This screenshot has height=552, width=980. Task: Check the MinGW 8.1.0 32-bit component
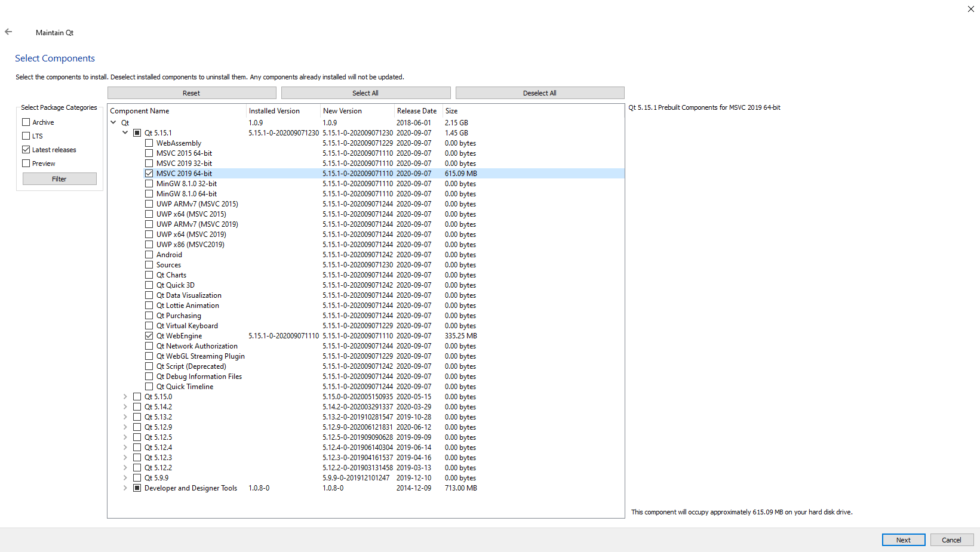click(149, 183)
